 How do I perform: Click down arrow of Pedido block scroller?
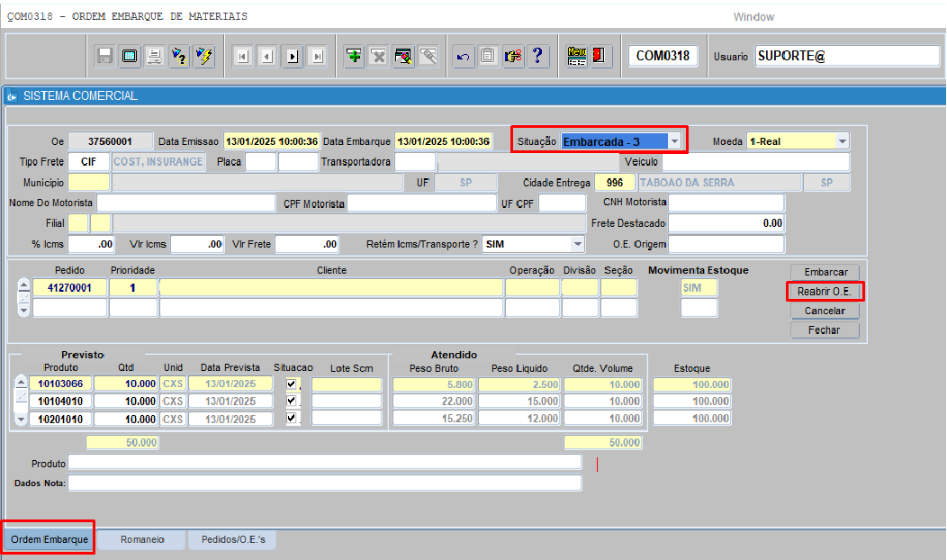pos(23,311)
